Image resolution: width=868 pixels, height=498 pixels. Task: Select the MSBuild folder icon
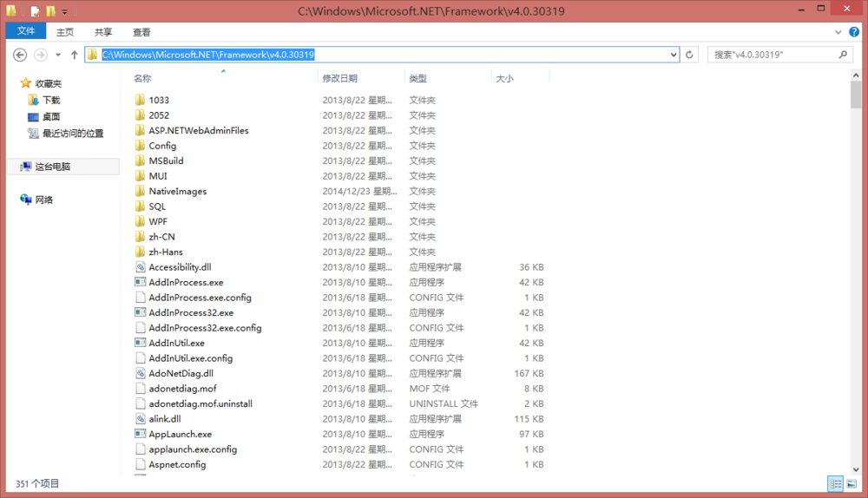coord(140,161)
